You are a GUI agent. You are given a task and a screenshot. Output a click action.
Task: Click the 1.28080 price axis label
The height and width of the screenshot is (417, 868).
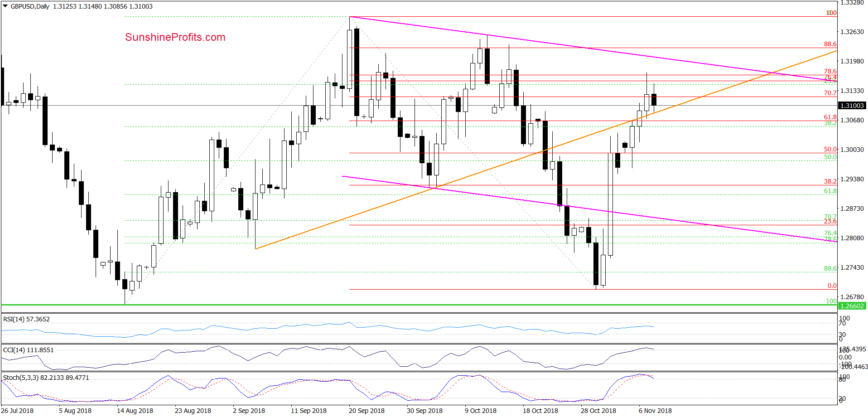[x=852, y=238]
